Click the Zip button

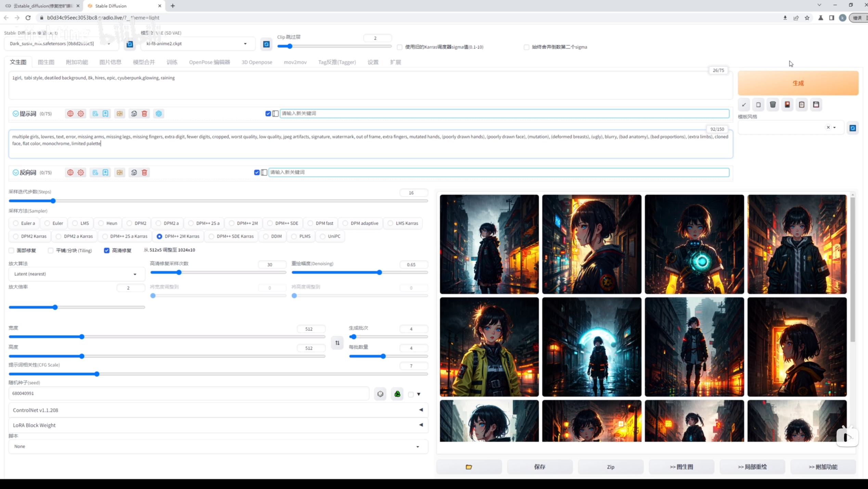click(x=610, y=467)
